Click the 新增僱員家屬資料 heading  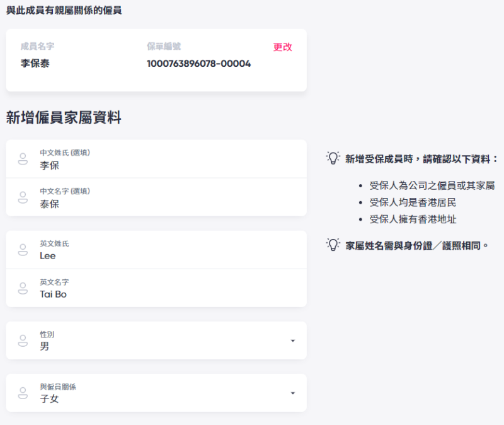(x=64, y=117)
